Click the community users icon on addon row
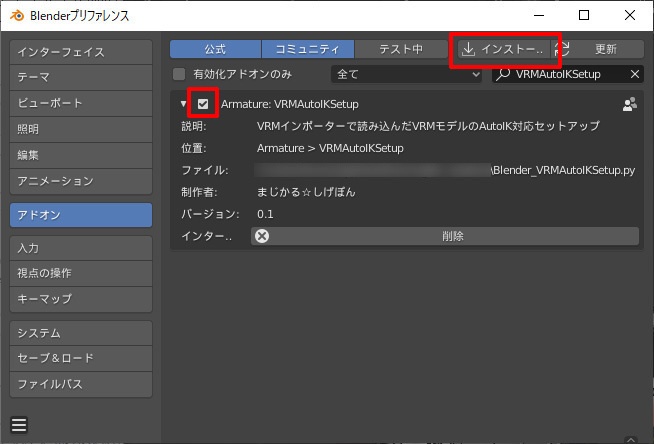The width and height of the screenshot is (654, 444). [629, 104]
